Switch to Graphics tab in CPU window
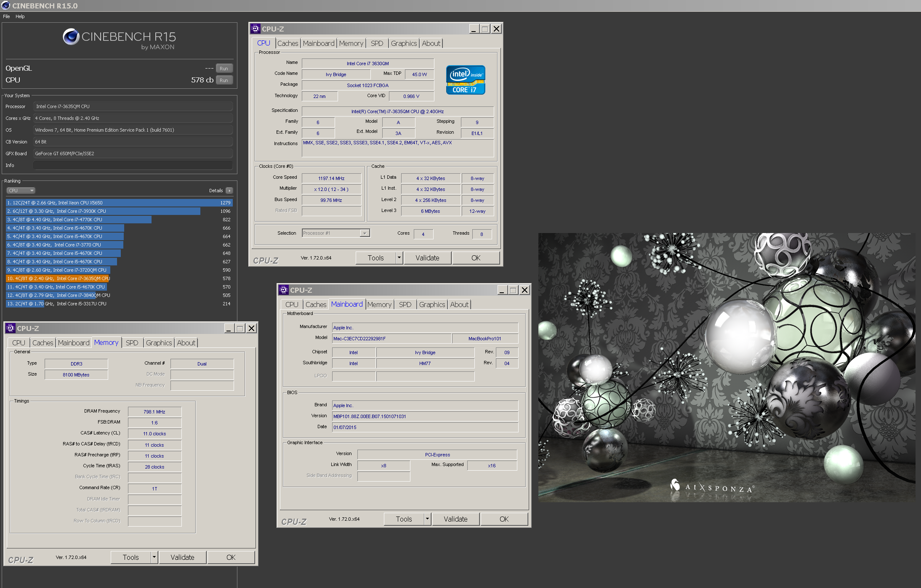The image size is (921, 588). coord(404,43)
